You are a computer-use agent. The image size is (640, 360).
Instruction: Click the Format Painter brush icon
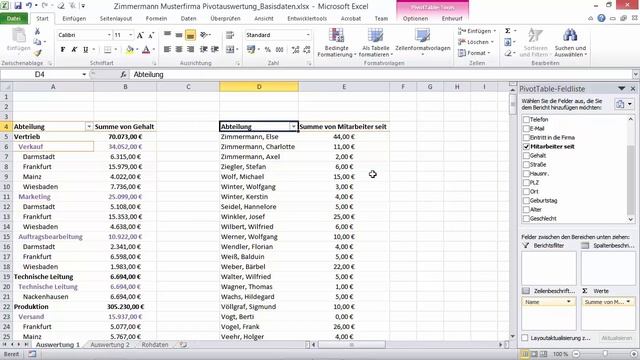(x=38, y=53)
